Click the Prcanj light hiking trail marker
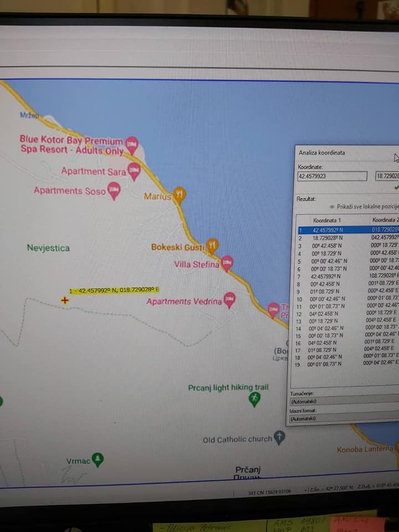 click(254, 399)
